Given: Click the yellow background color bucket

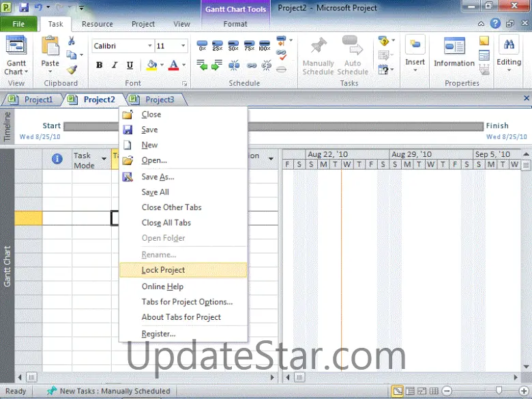Looking at the screenshot, I should [x=151, y=65].
